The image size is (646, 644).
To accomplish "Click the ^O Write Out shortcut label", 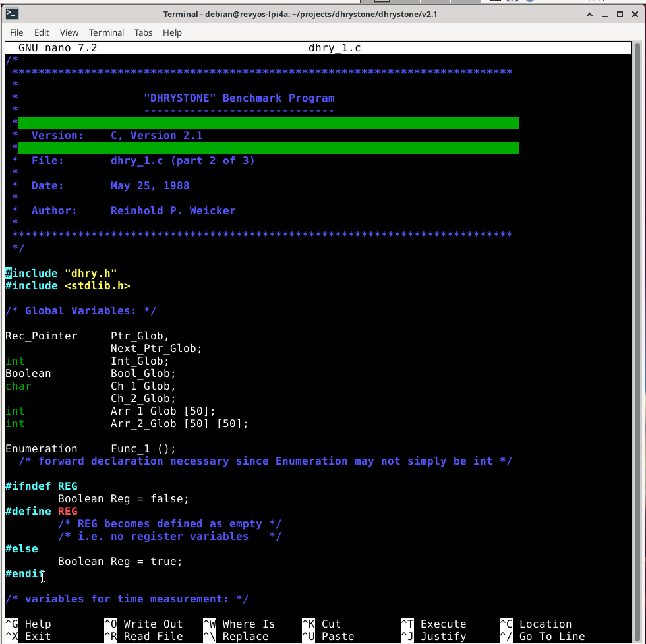I will [144, 624].
